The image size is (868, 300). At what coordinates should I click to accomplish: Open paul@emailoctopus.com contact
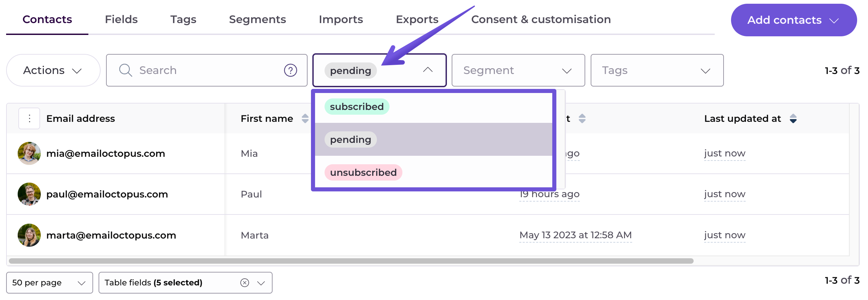pos(107,194)
